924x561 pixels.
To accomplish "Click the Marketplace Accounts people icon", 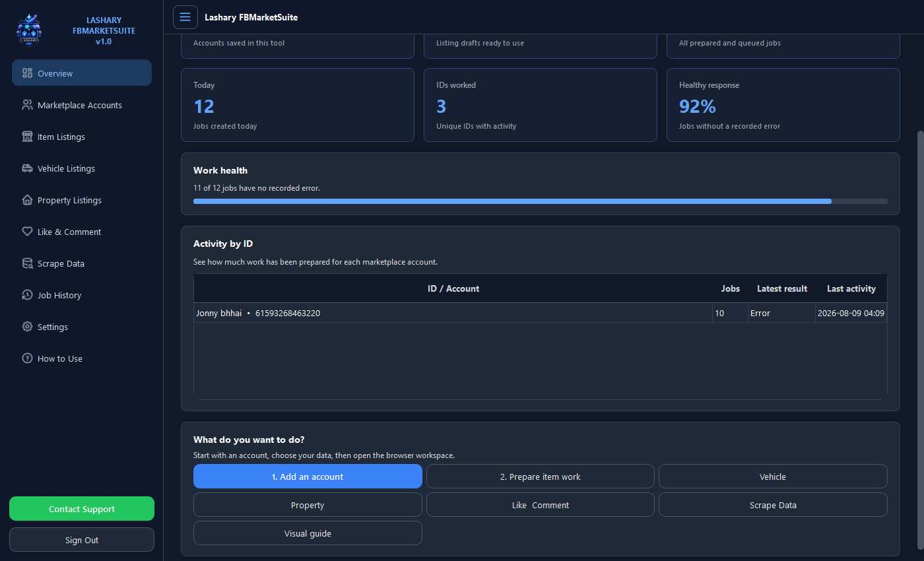I will point(27,105).
